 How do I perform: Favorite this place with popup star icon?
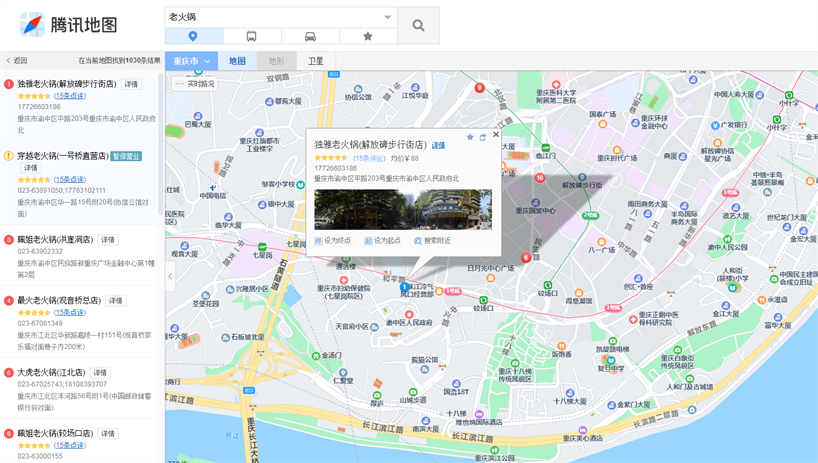470,137
